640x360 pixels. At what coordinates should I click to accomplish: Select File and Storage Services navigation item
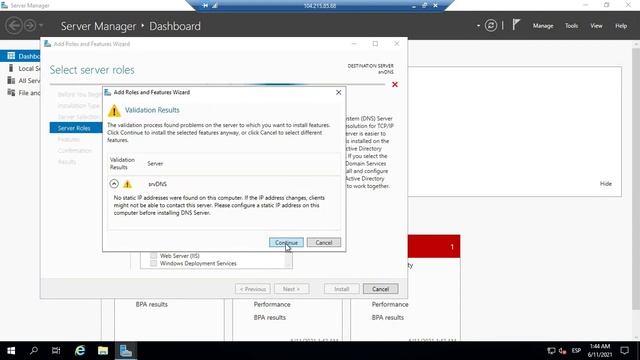coord(24,93)
